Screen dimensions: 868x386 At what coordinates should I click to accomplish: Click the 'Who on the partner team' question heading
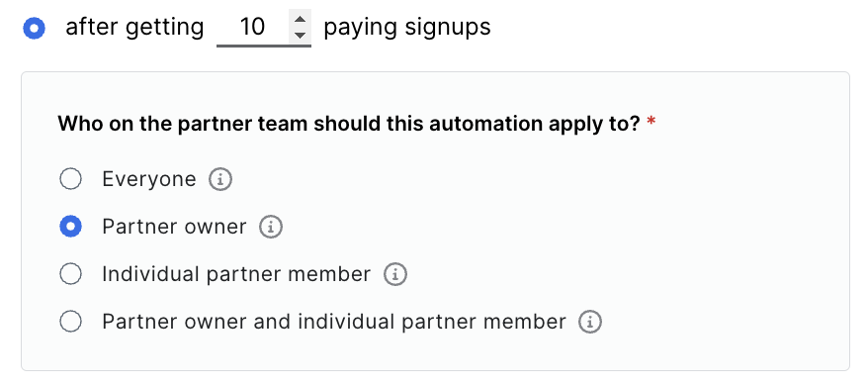click(x=349, y=124)
